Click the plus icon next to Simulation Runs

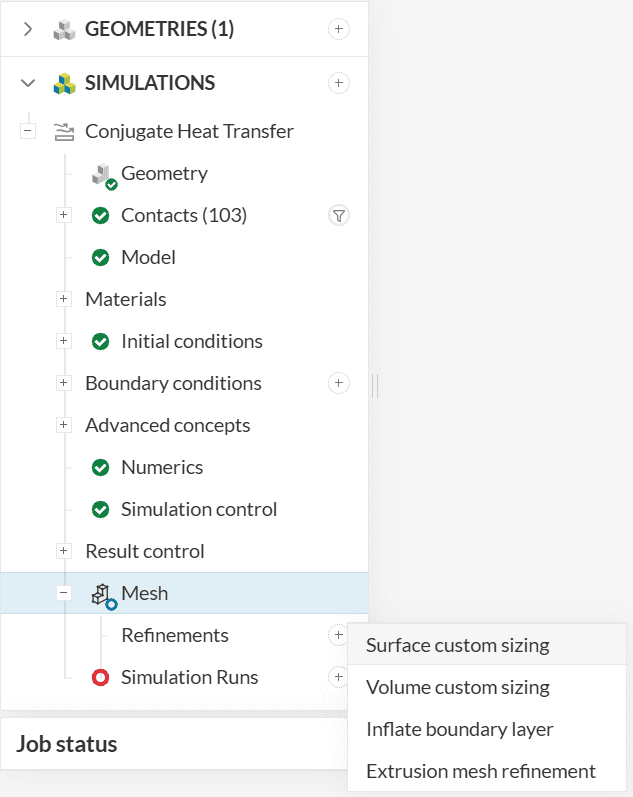tap(338, 677)
